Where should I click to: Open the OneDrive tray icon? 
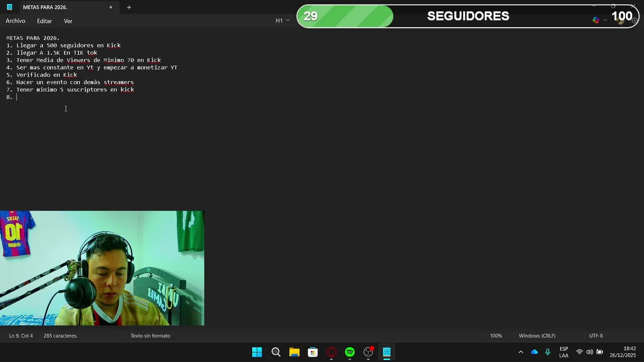[x=534, y=352]
